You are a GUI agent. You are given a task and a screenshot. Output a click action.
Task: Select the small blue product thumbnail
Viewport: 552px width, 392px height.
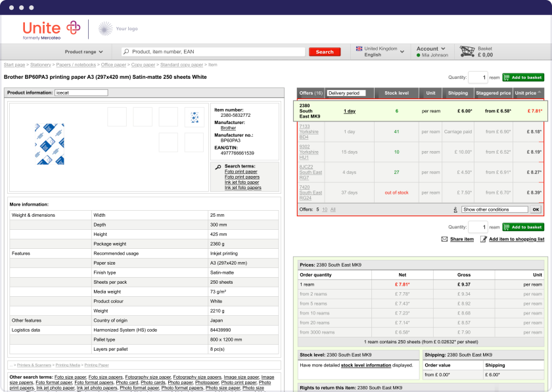tap(195, 117)
